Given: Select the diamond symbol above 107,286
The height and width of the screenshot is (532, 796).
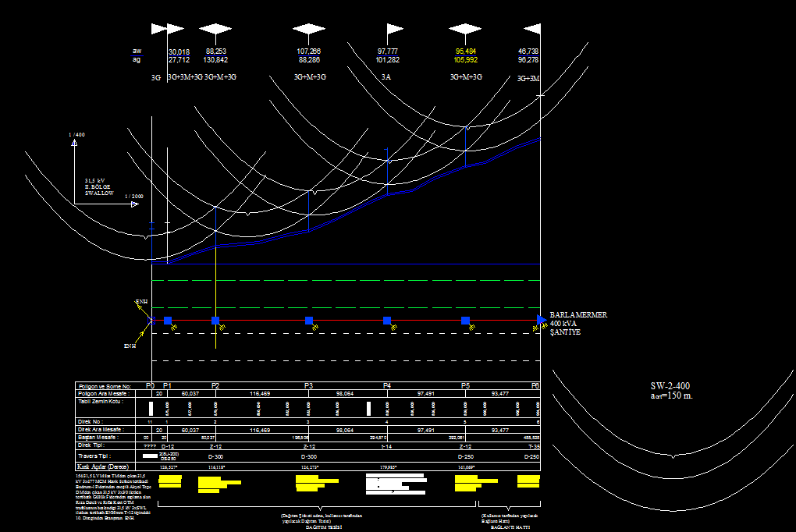Looking at the screenshot, I should (x=309, y=29).
